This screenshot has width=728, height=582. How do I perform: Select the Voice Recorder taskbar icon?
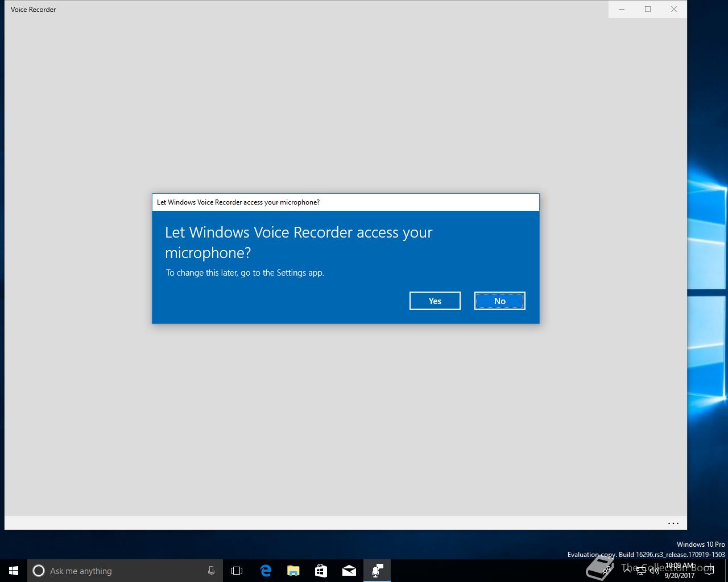tap(377, 571)
